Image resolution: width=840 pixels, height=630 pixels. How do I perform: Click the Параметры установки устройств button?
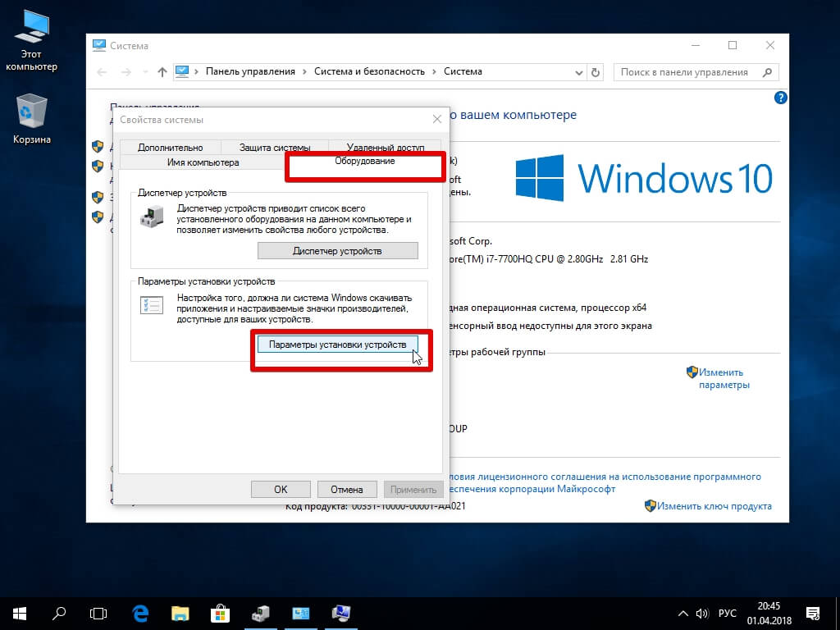coord(337,345)
